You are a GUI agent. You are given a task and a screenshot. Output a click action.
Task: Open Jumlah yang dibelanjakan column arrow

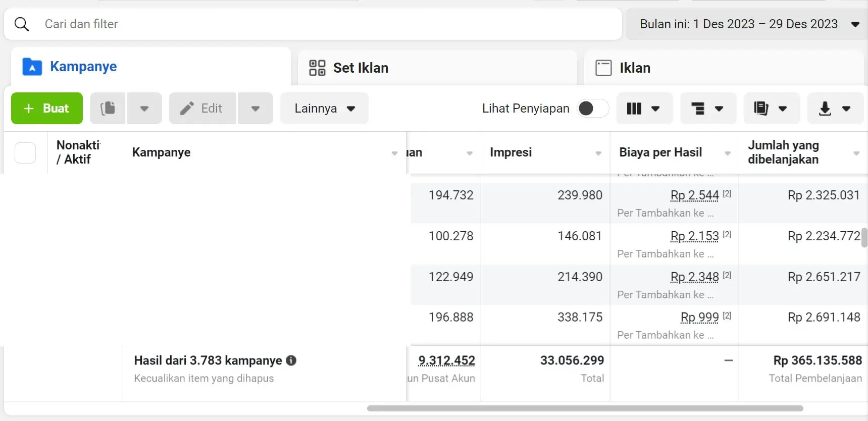pos(856,153)
